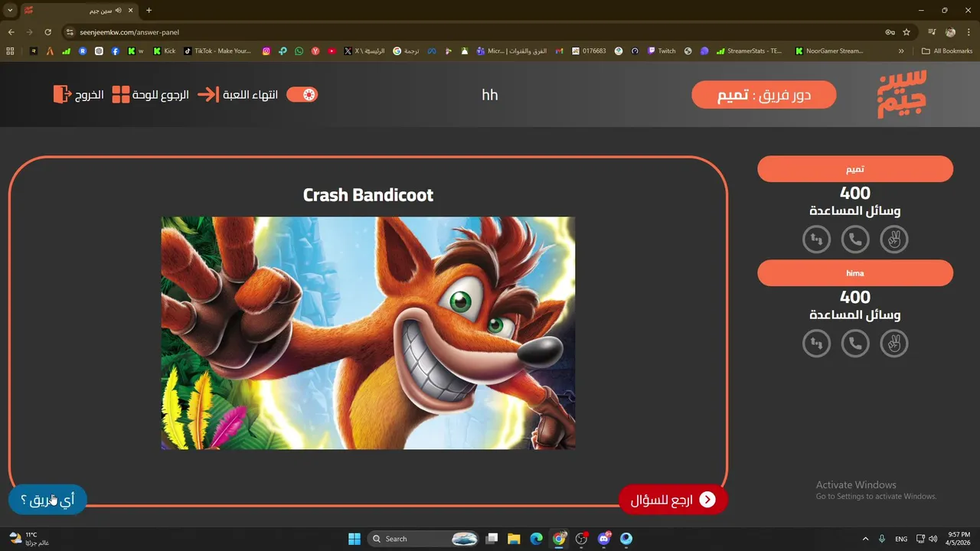980x551 pixels.
Task: Open the 0176683 bookmark
Action: tap(589, 51)
